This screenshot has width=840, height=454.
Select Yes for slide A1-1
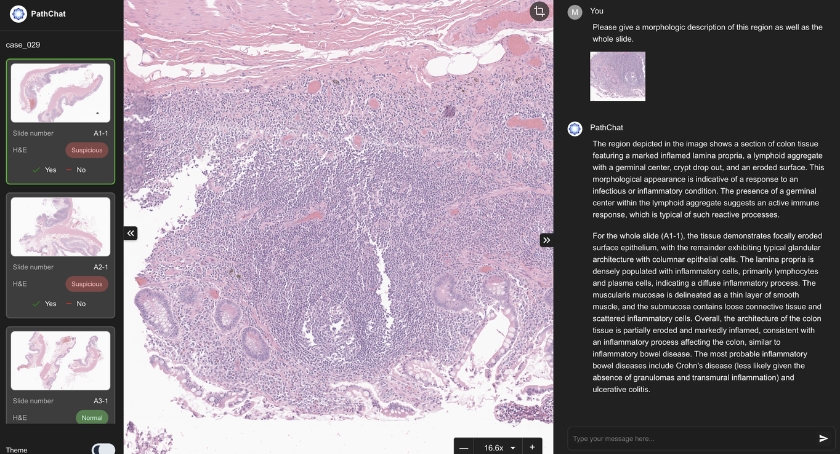[44, 170]
